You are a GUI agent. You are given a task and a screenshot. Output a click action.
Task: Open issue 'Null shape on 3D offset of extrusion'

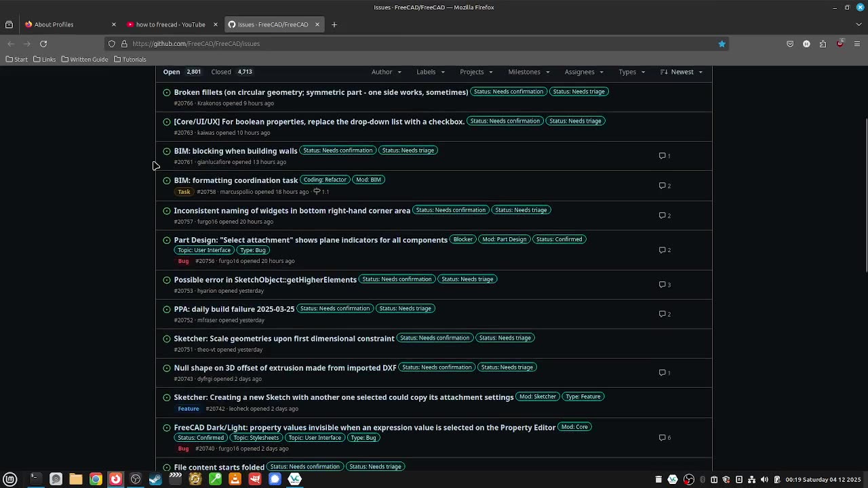(285, 368)
